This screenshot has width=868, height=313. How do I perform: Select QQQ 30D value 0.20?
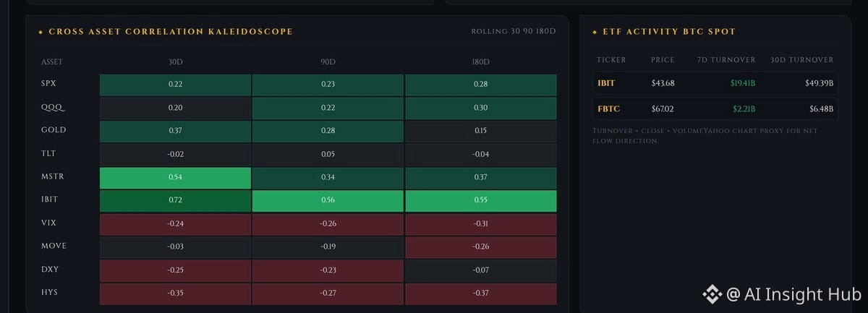point(176,108)
